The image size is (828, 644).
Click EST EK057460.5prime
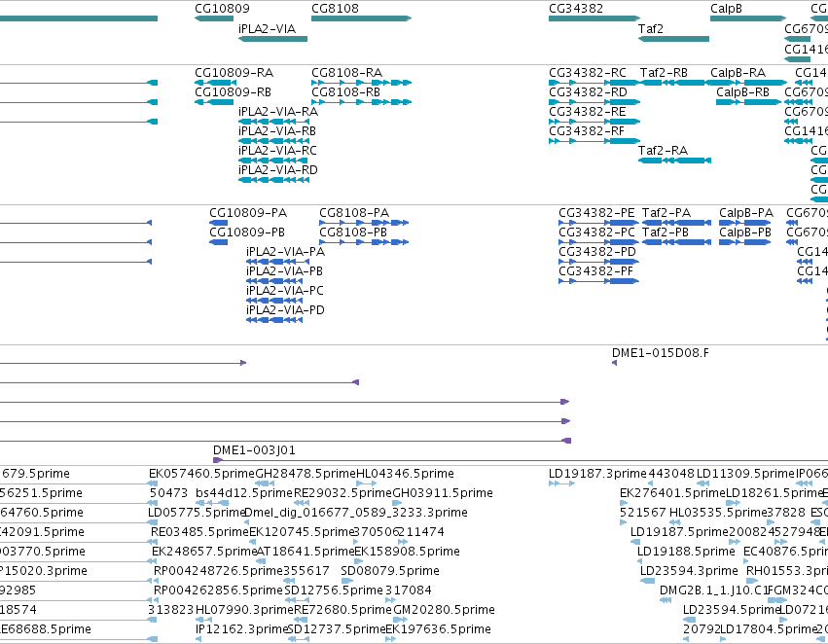point(201,474)
